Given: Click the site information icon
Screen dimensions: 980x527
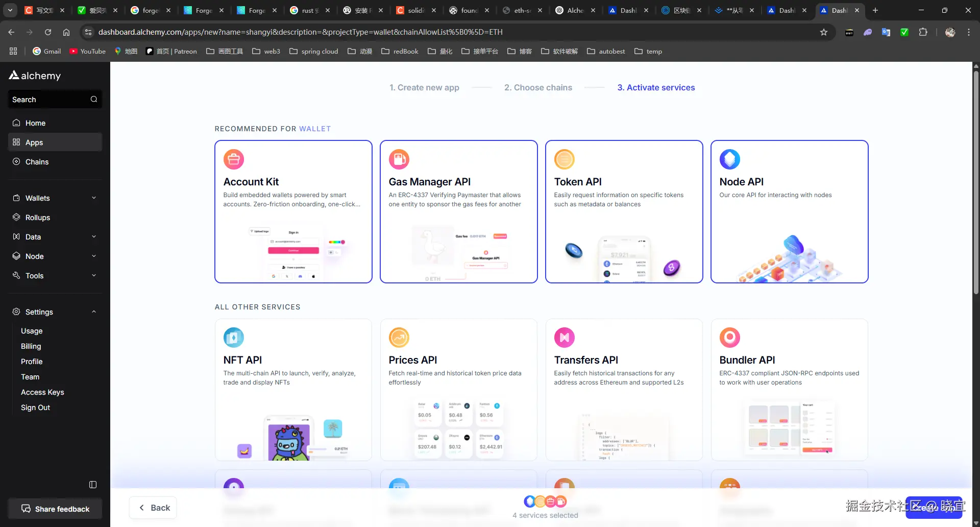Looking at the screenshot, I should click(x=88, y=32).
